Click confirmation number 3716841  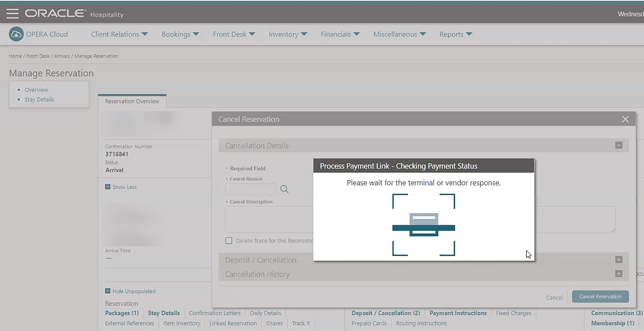pos(117,154)
